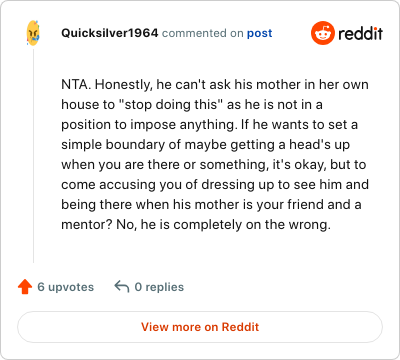
Task: Click the orange upvote arrow icon
Action: [x=25, y=287]
